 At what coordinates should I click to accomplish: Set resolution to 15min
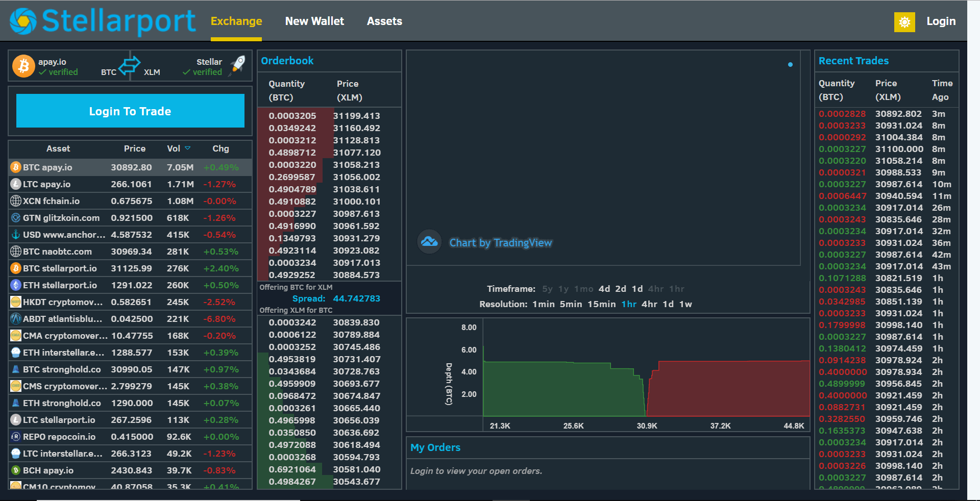tap(601, 304)
